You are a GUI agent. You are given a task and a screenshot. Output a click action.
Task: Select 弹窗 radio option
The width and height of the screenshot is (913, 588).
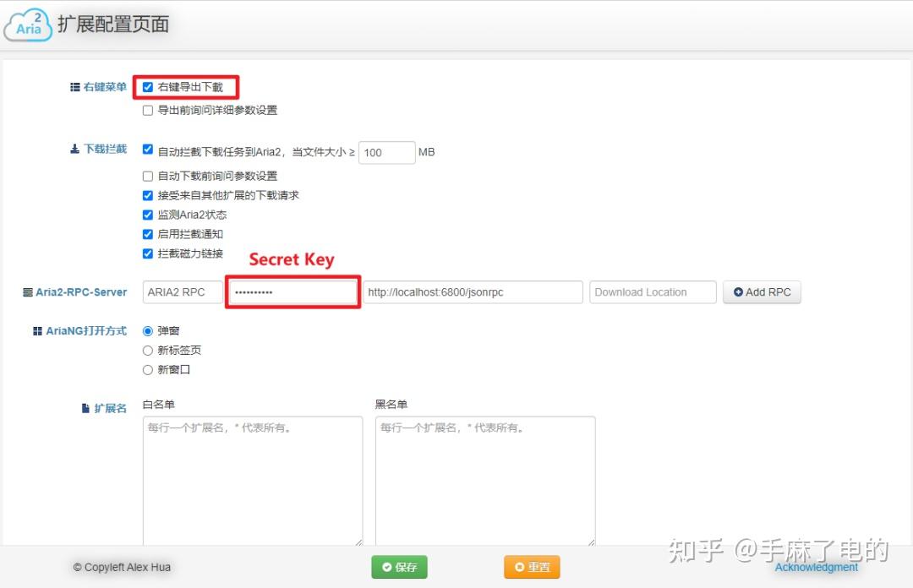click(148, 331)
